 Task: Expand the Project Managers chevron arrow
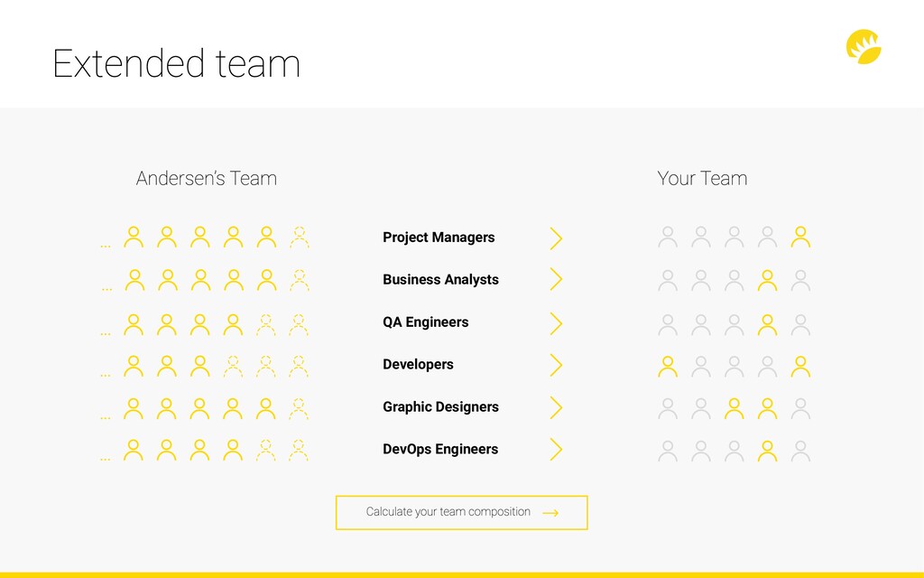[556, 238]
